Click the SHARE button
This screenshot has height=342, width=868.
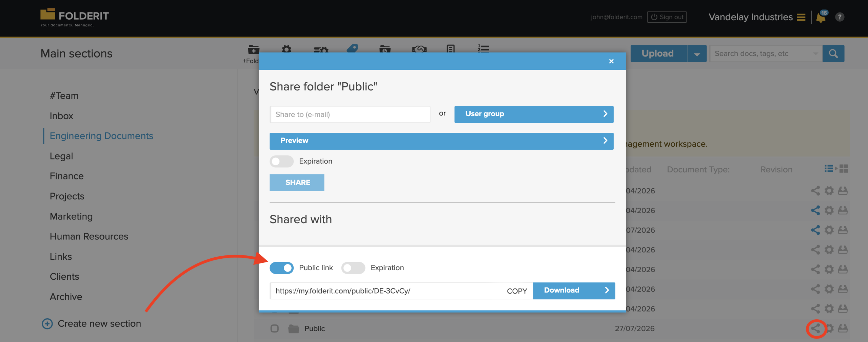[297, 183]
